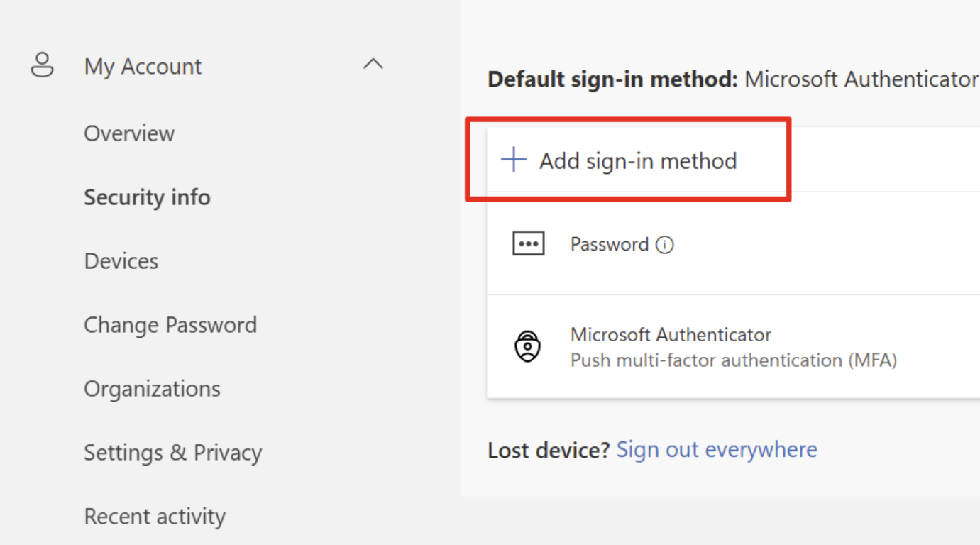Screen dimensions: 980x545
Task: Go to Devices section
Action: coord(121,261)
